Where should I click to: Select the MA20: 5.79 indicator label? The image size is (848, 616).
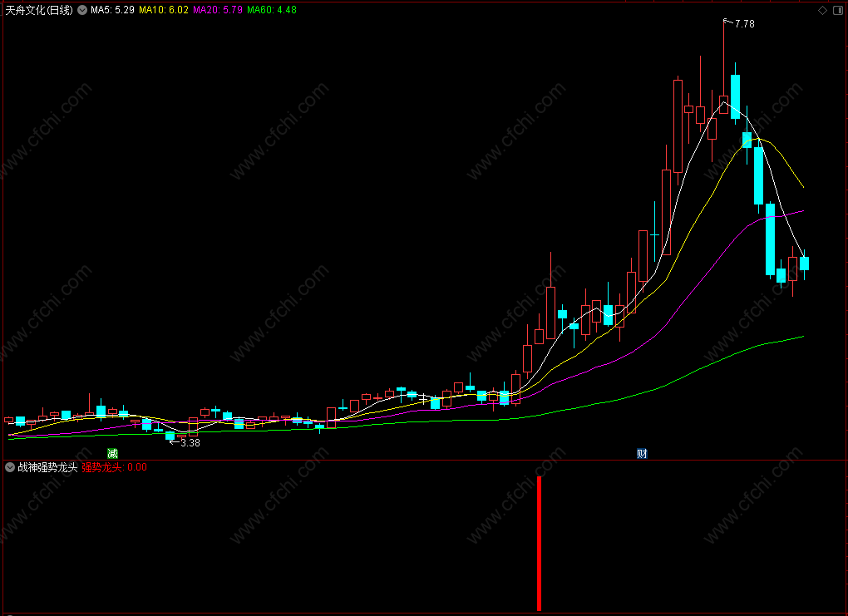(x=218, y=10)
